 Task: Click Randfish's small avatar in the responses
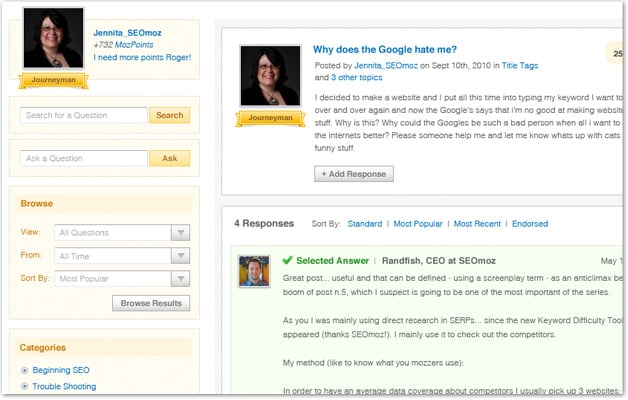252,271
